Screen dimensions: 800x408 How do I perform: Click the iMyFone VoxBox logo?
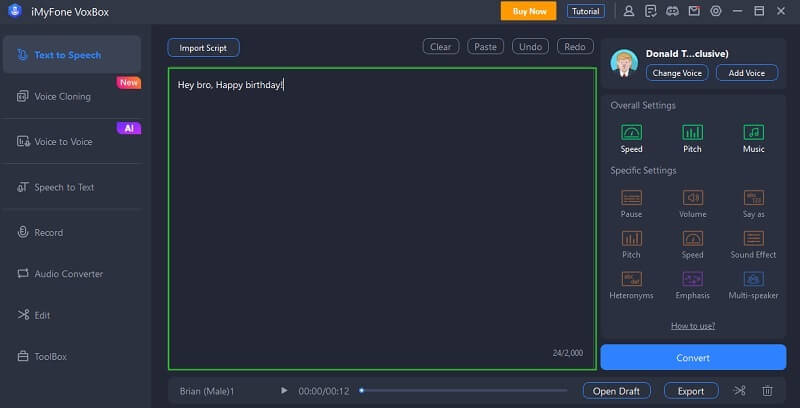click(x=15, y=11)
